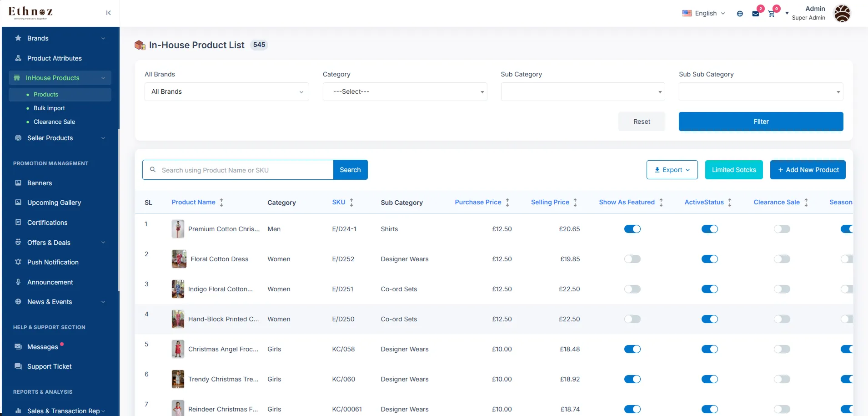
Task: Sort the table by SKU arrows
Action: pos(351,202)
